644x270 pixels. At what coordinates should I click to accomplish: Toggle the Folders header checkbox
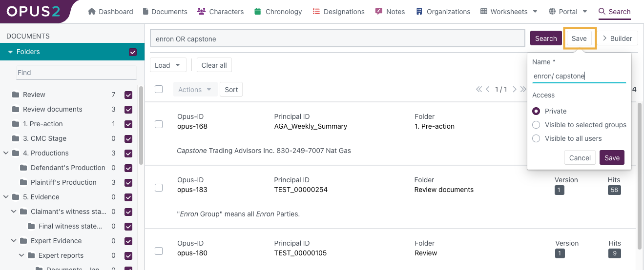(x=132, y=52)
